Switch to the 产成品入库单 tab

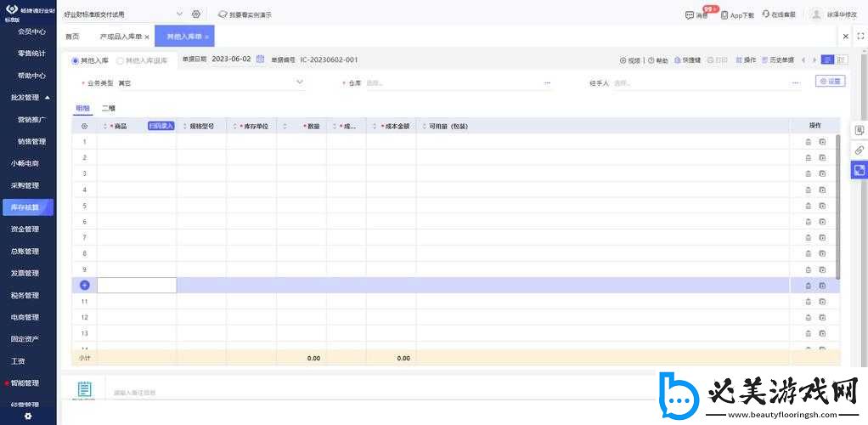coord(121,37)
